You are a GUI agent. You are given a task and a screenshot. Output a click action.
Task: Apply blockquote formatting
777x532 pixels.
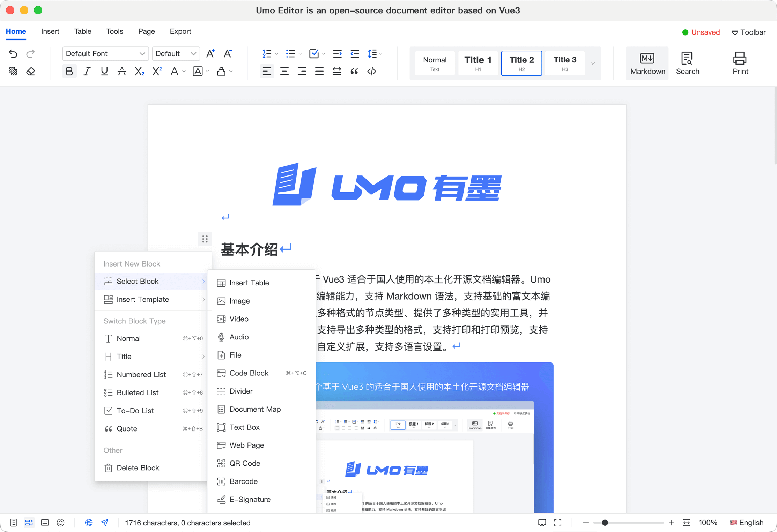[x=354, y=71]
